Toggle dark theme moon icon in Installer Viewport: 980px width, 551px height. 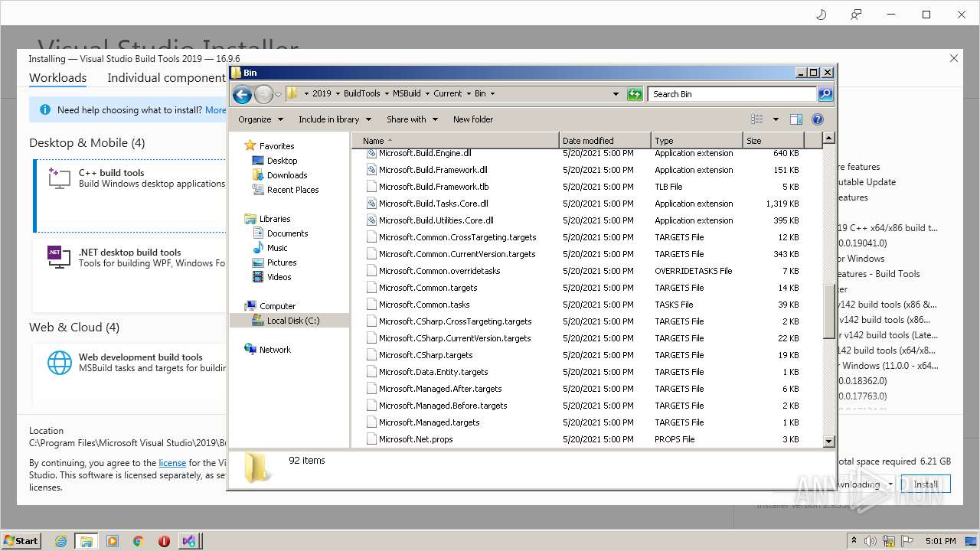point(822,15)
